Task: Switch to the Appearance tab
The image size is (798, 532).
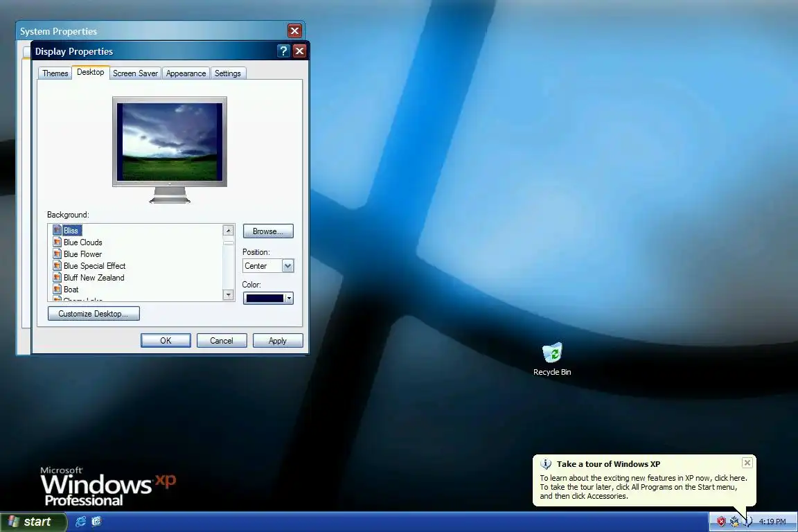Action: pos(186,73)
